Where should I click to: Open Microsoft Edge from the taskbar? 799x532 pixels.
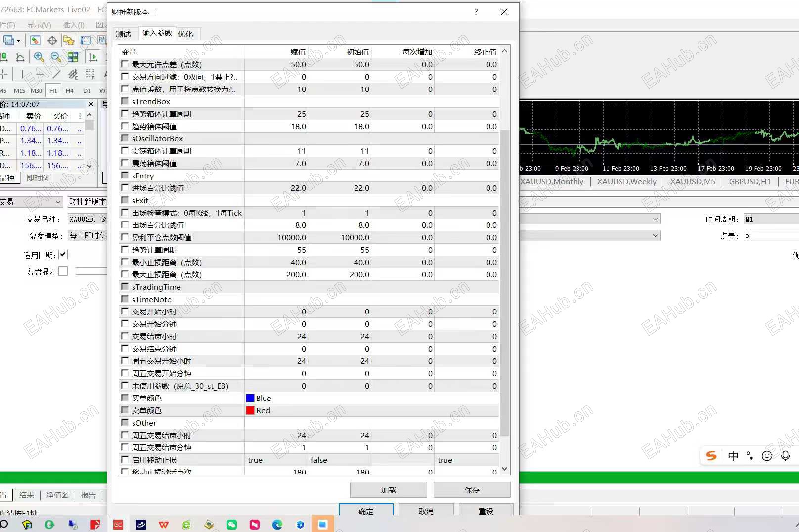[x=277, y=525]
